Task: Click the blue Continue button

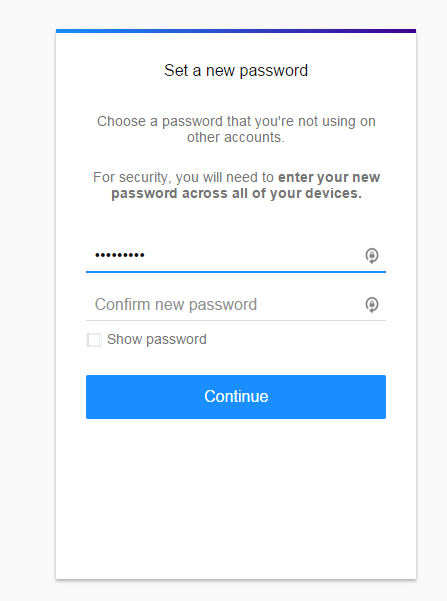Action: pyautogui.click(x=236, y=397)
